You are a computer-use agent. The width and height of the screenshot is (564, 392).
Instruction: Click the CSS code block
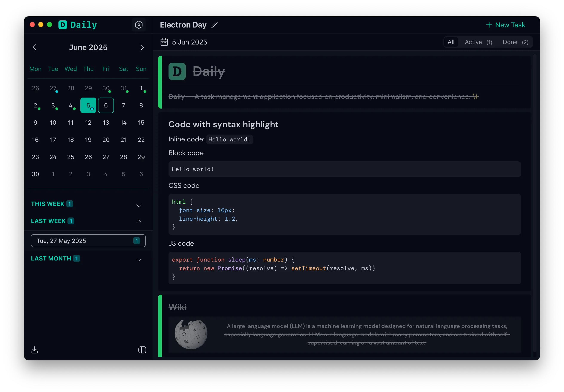[x=344, y=214]
